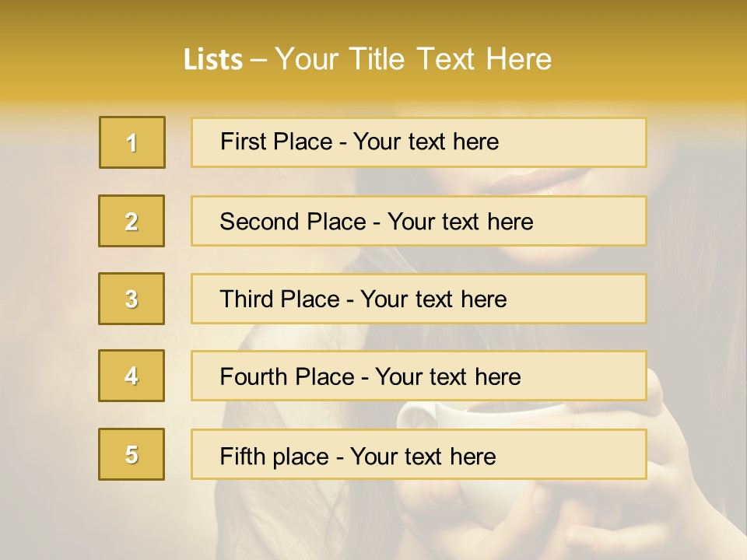Click the dash in the slide title

(259, 60)
